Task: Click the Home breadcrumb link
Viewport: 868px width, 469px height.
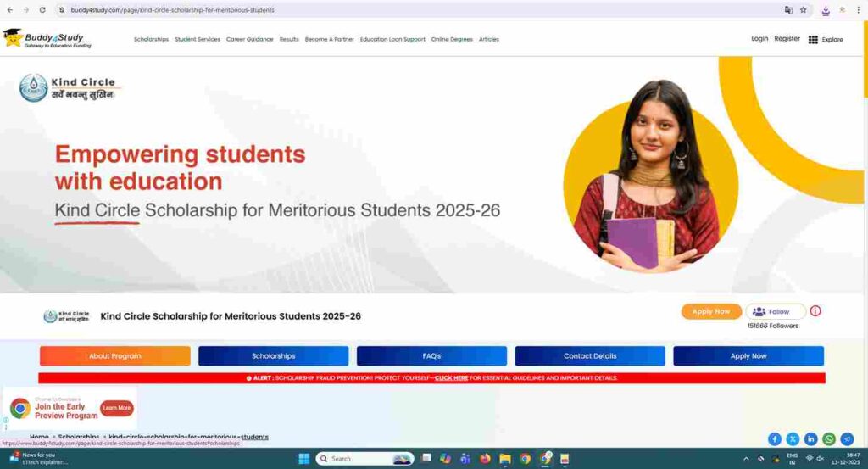Action: click(x=39, y=437)
